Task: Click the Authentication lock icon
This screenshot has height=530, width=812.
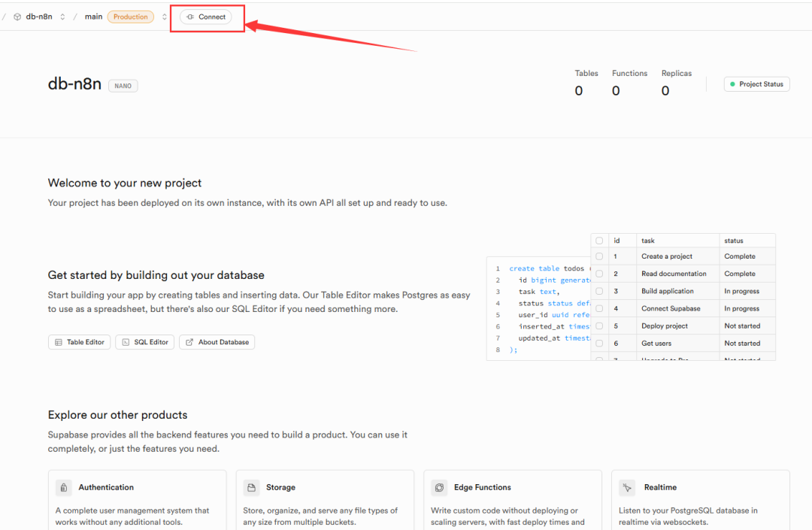Action: pos(64,487)
